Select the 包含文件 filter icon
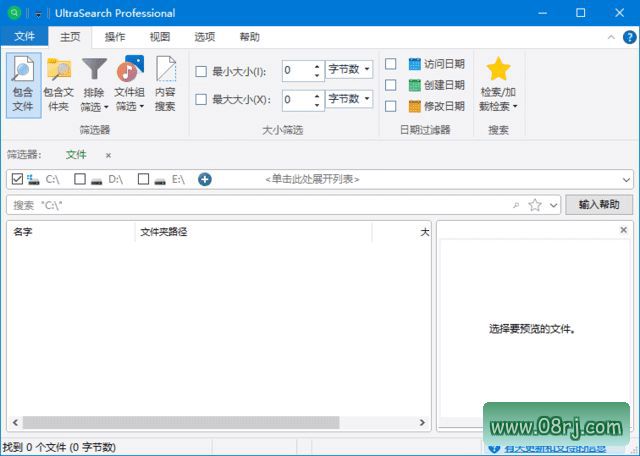 [23, 69]
